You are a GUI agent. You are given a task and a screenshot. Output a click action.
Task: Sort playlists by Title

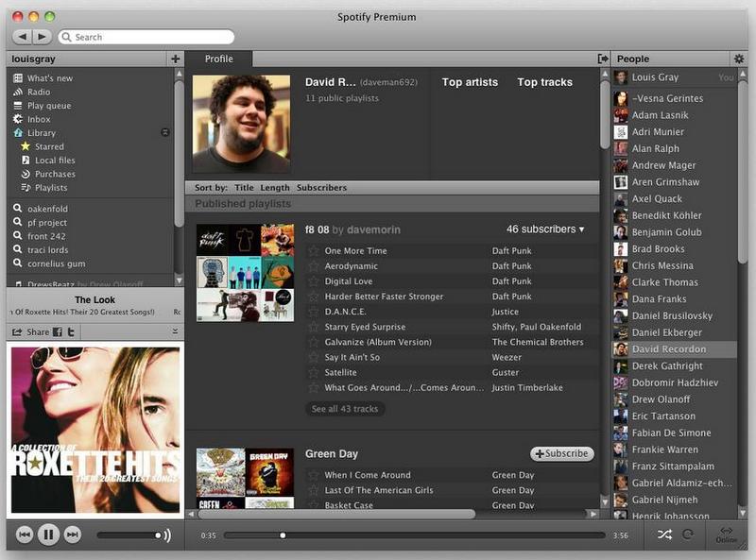(x=244, y=188)
